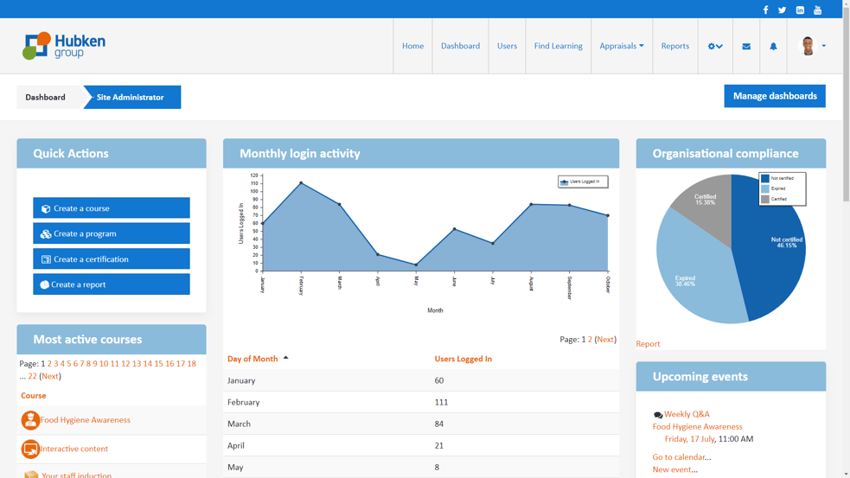The height and width of the screenshot is (478, 850).
Task: Open Food Hygiene Awareness event course link
Action: coord(697,427)
